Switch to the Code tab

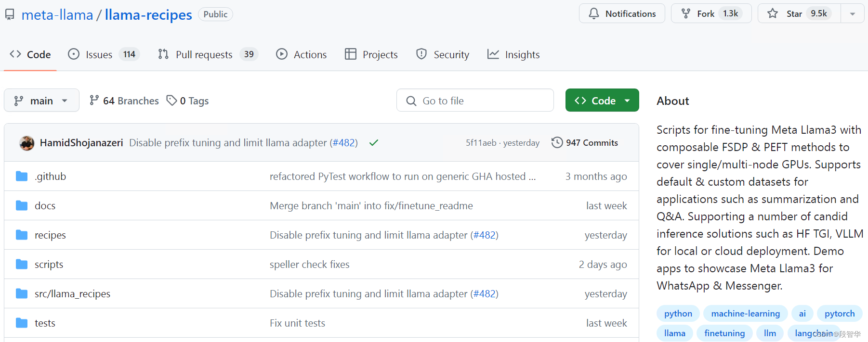tap(30, 54)
